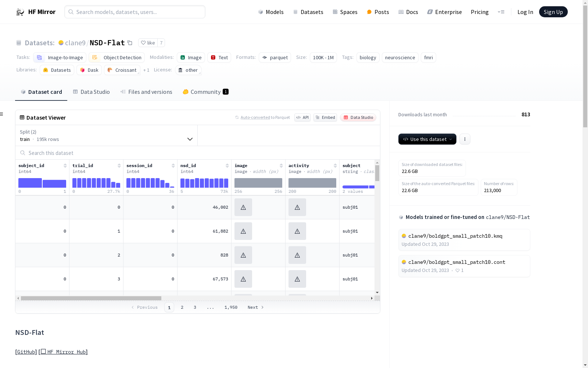588x368 pixels.
Task: Open the Use this dataset dropdown
Action: (x=427, y=139)
